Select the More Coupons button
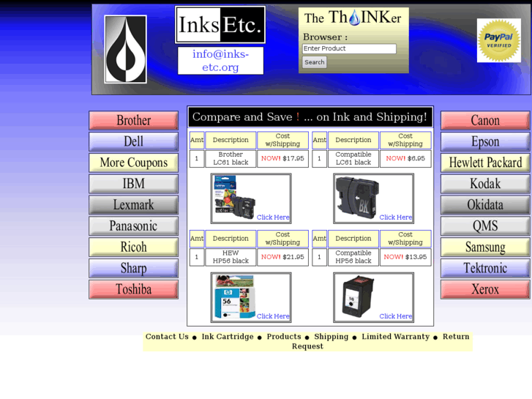 (134, 163)
